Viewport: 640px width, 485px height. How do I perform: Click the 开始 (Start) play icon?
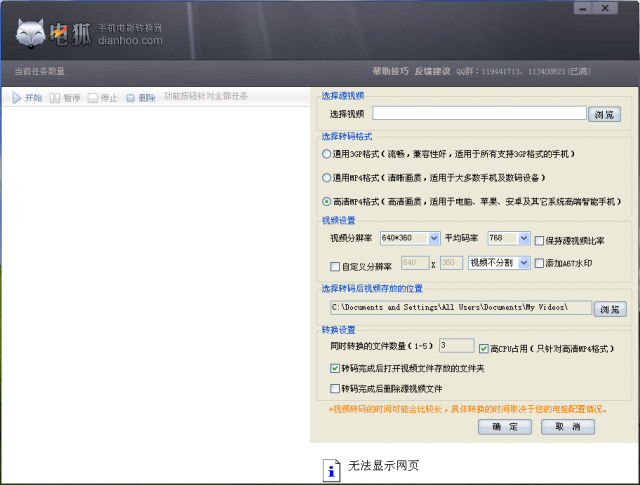[x=17, y=98]
